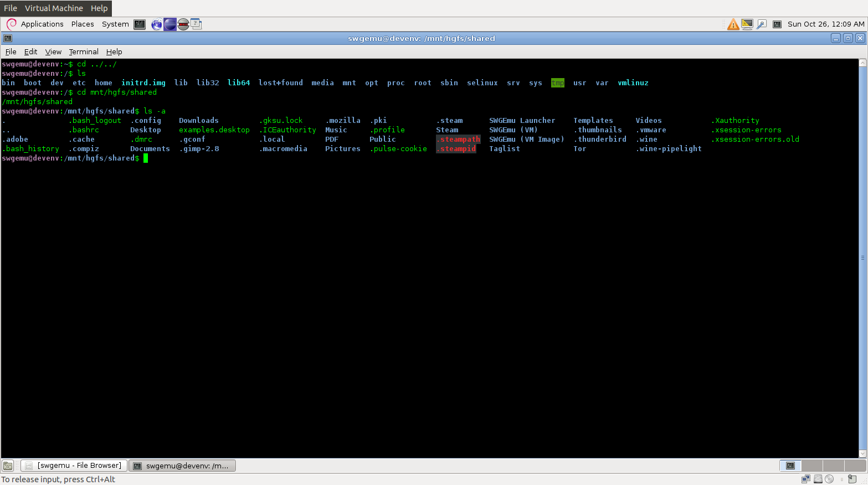Click the green terminal cursor at the prompt
Image resolution: width=868 pixels, height=485 pixels.
146,158
